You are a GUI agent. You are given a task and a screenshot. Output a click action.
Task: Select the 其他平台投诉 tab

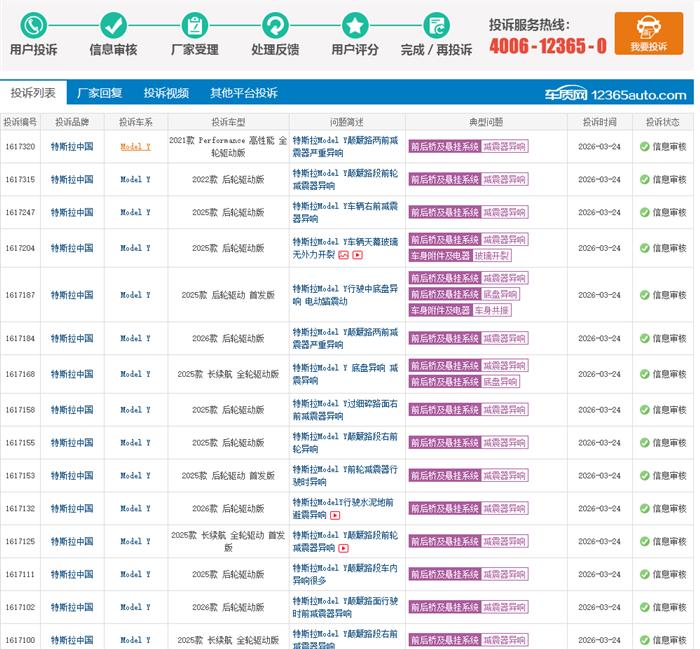click(x=243, y=93)
